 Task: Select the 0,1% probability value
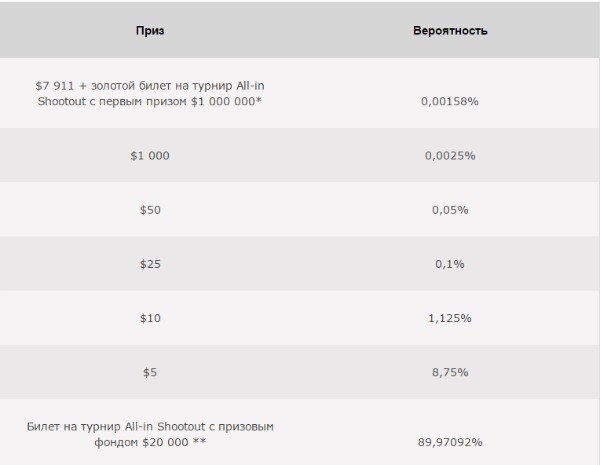point(450,264)
